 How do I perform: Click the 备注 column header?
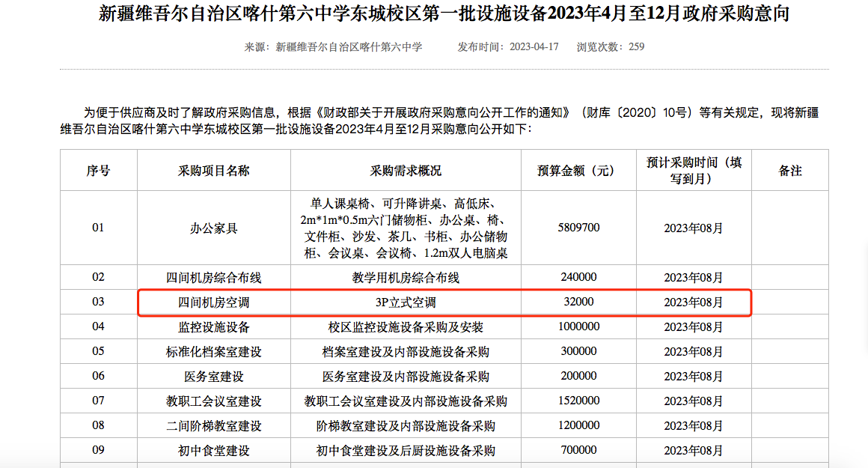pos(790,171)
